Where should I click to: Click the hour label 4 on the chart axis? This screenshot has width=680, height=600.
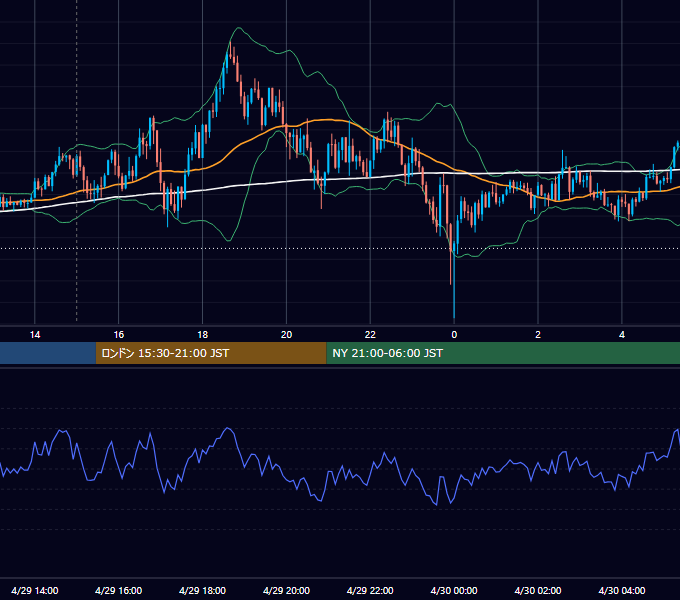coord(622,335)
